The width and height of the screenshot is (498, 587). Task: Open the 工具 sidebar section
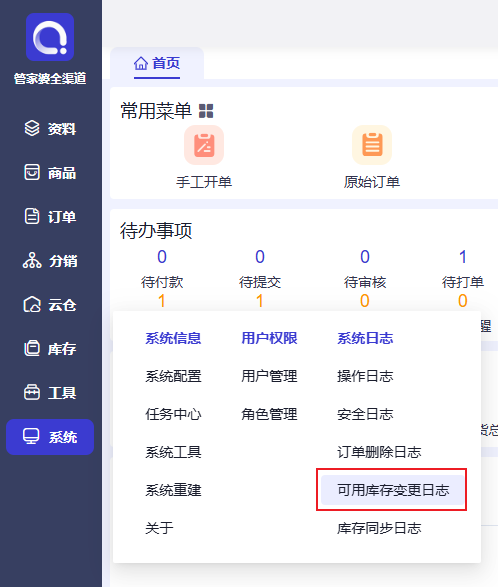tap(50, 393)
